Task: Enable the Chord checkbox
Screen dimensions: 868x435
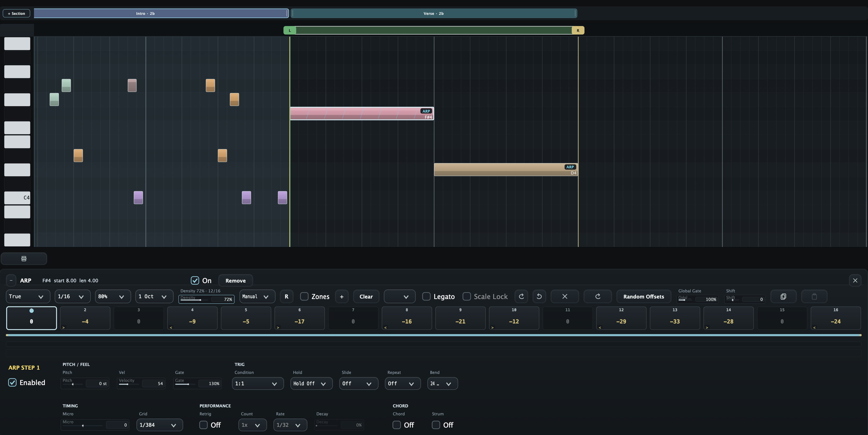Action: [397, 425]
